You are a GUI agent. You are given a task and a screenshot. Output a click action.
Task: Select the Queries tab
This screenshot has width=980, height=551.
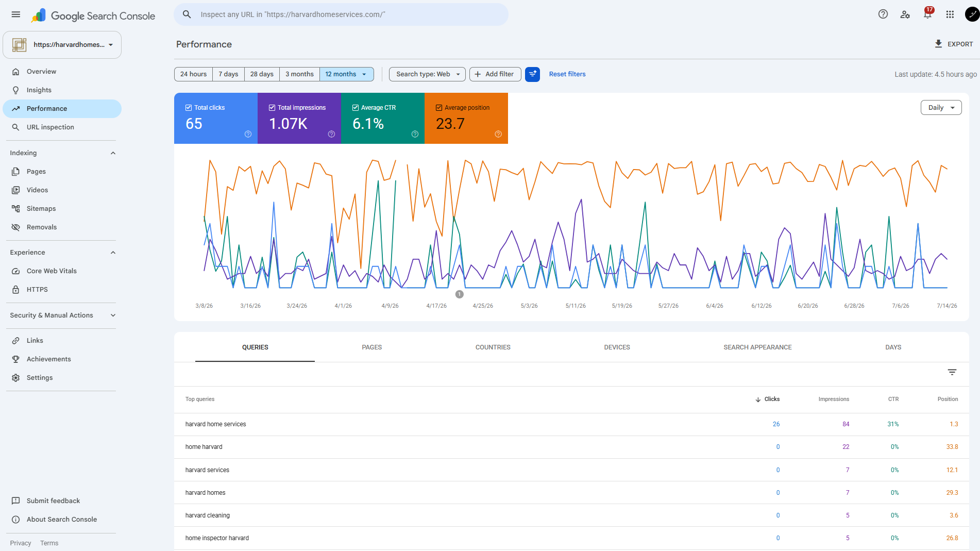255,347
